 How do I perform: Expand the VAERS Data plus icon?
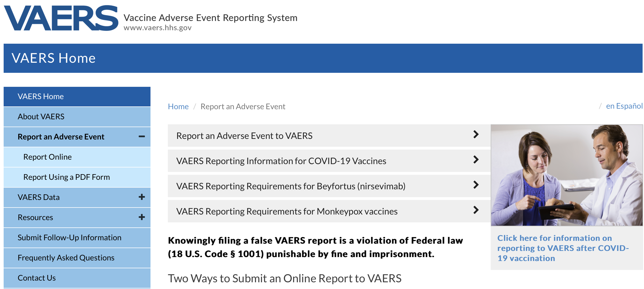142,197
